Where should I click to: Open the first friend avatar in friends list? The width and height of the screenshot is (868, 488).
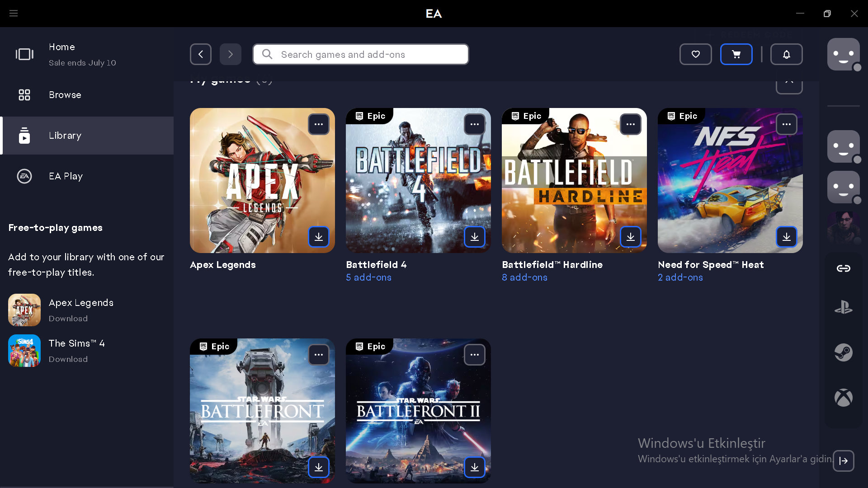844,146
